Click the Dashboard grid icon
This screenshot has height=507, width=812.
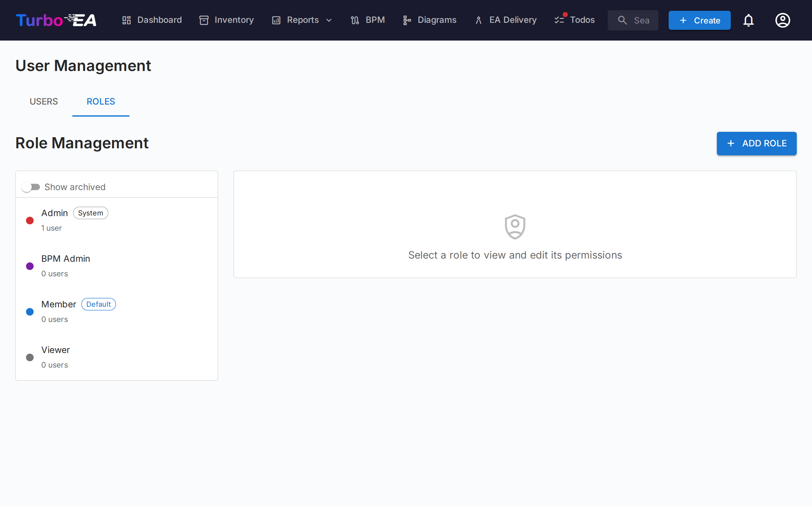(126, 20)
